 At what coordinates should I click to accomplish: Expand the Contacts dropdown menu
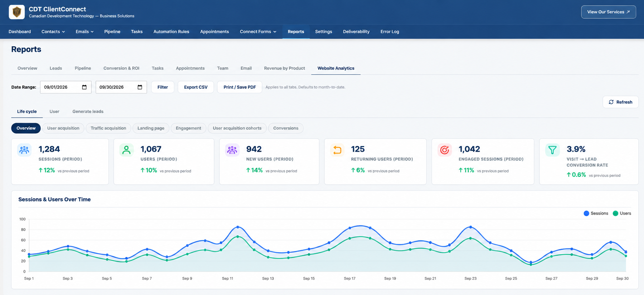[53, 32]
